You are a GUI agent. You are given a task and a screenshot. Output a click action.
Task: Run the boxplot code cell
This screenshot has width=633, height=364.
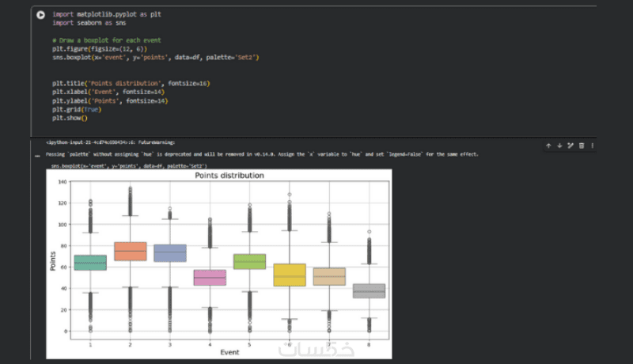point(41,15)
